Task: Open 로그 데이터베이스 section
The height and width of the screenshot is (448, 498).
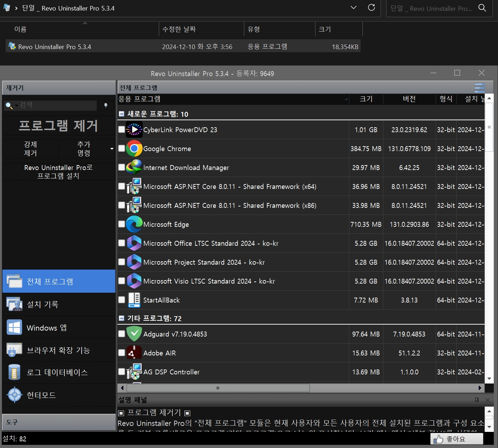Action: [x=59, y=373]
